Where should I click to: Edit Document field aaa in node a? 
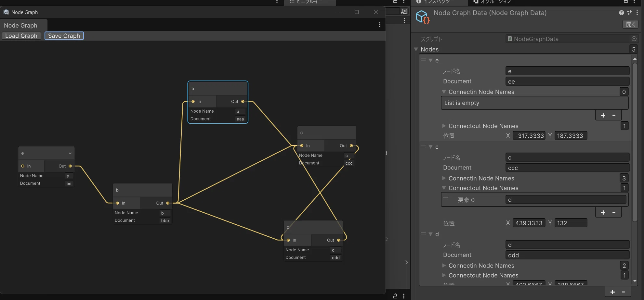[240, 119]
